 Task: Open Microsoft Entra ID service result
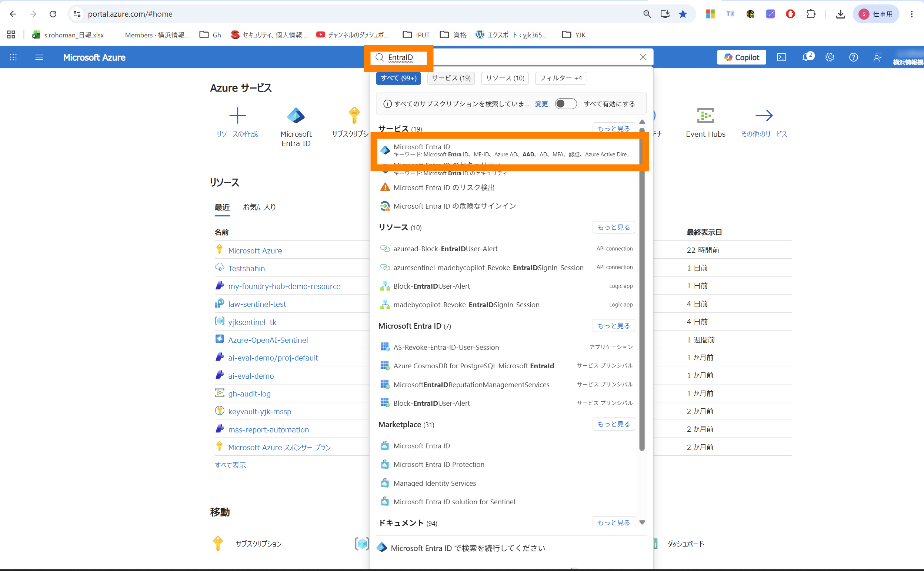coord(507,150)
